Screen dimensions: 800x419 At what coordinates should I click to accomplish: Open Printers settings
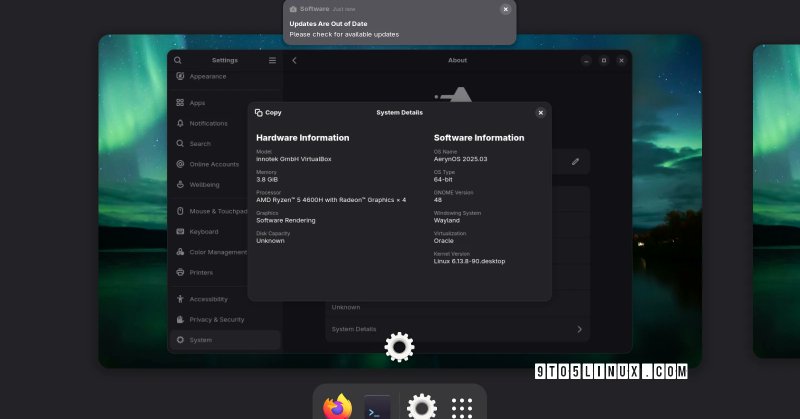point(225,273)
